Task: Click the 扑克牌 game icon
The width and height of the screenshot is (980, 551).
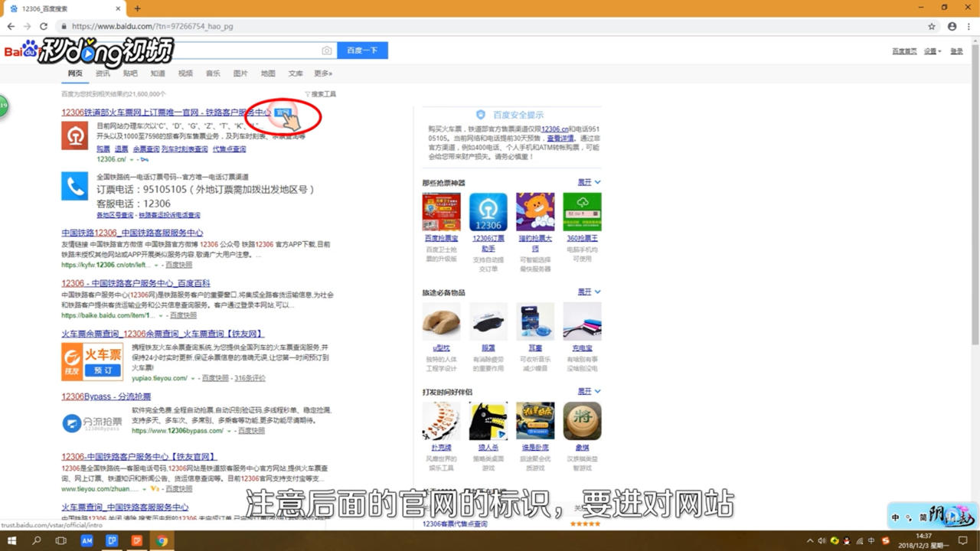Action: [441, 421]
